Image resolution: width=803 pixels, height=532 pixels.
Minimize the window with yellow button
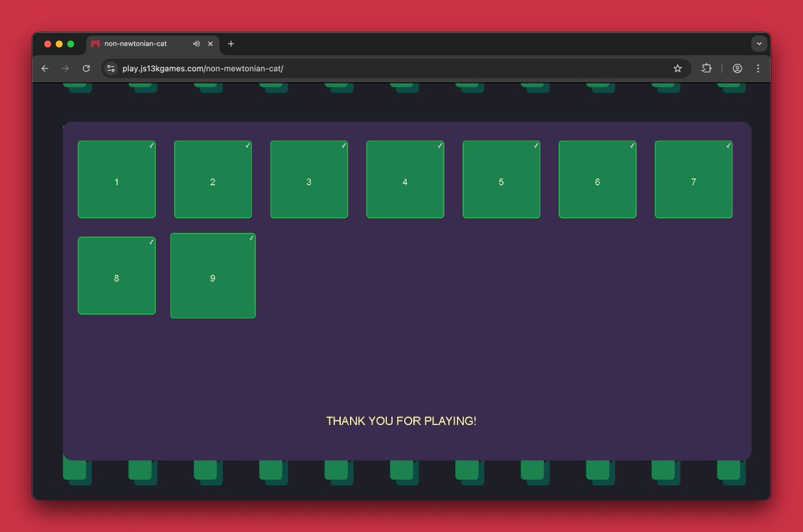pos(59,43)
